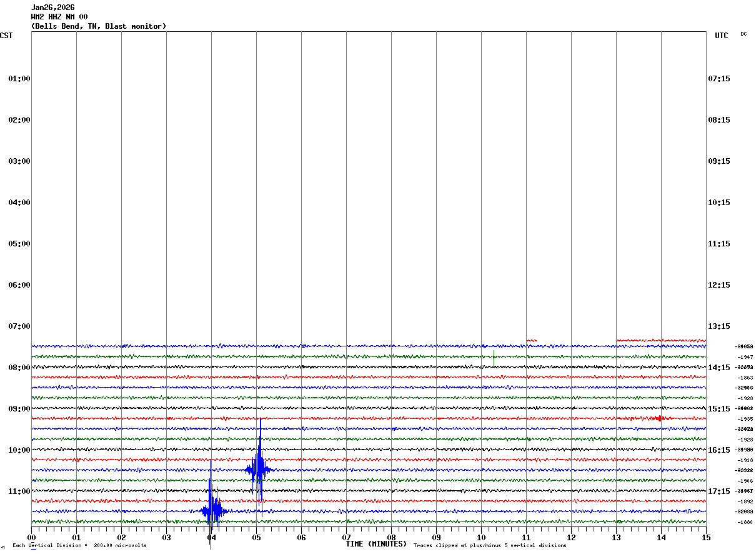Click the Each Vertical Division scale note

pos(80,546)
